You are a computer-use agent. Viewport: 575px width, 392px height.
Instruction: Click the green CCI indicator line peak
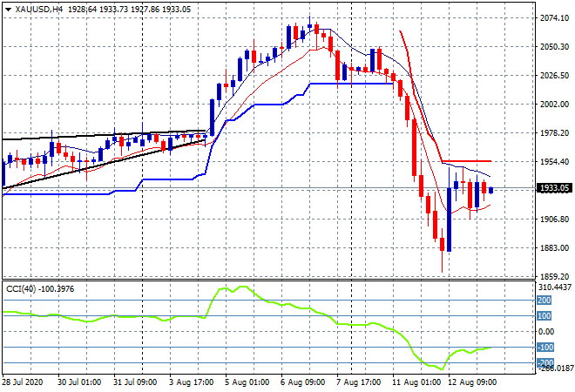[x=243, y=287]
